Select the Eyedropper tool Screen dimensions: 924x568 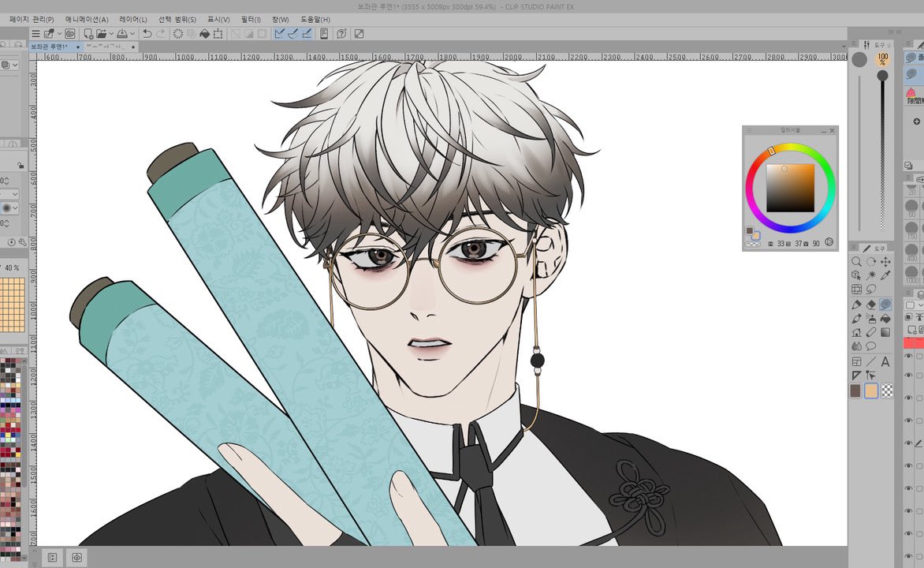[x=885, y=274]
